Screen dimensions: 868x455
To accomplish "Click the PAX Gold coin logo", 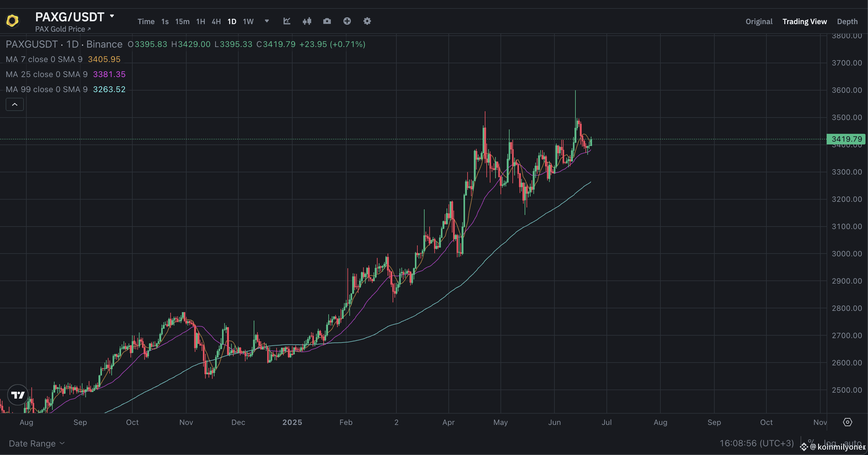I will [12, 21].
